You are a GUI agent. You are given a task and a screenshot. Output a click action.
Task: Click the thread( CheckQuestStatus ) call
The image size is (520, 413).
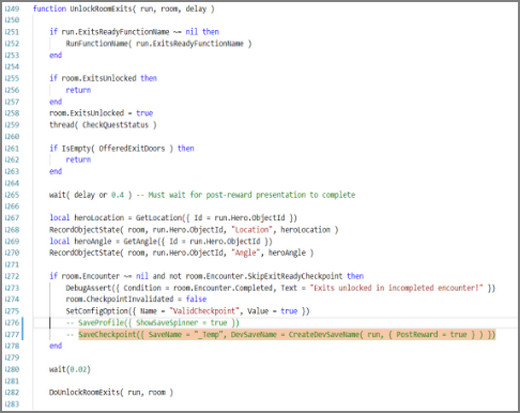103,125
